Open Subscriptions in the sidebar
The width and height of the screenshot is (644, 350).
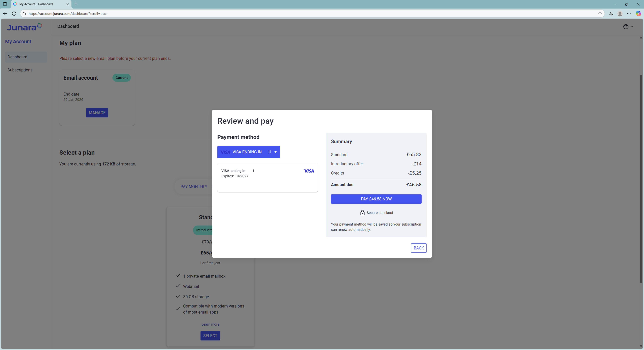(x=26, y=70)
